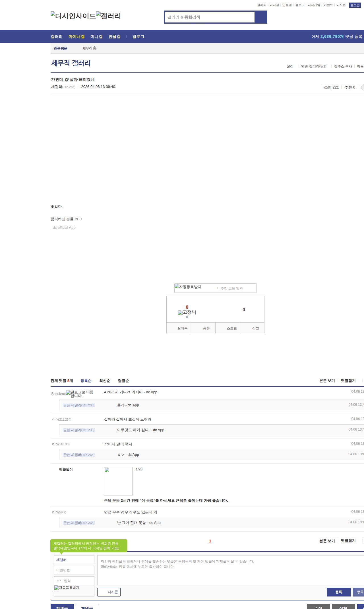The width and height of the screenshot is (364, 609).
Task: Click the 로그인 button
Action: tap(355, 5)
